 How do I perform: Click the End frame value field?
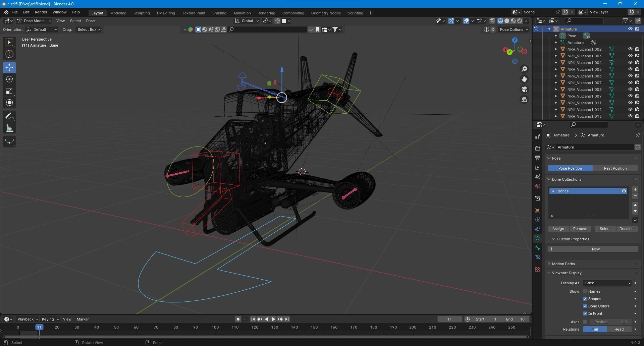[516, 319]
